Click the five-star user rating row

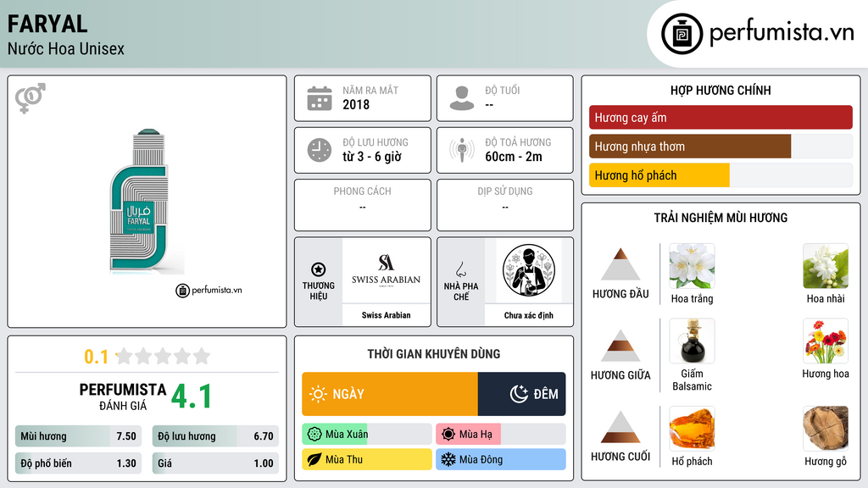tap(163, 356)
